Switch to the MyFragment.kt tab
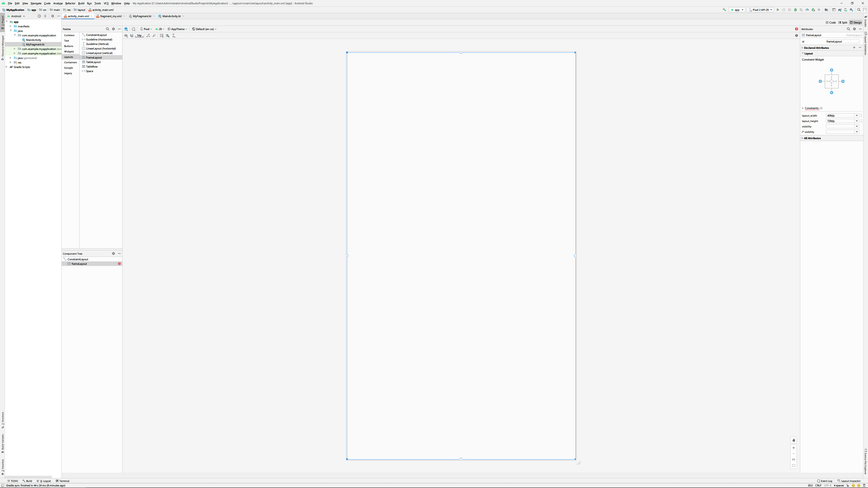This screenshot has height=488, width=868. pyautogui.click(x=142, y=16)
